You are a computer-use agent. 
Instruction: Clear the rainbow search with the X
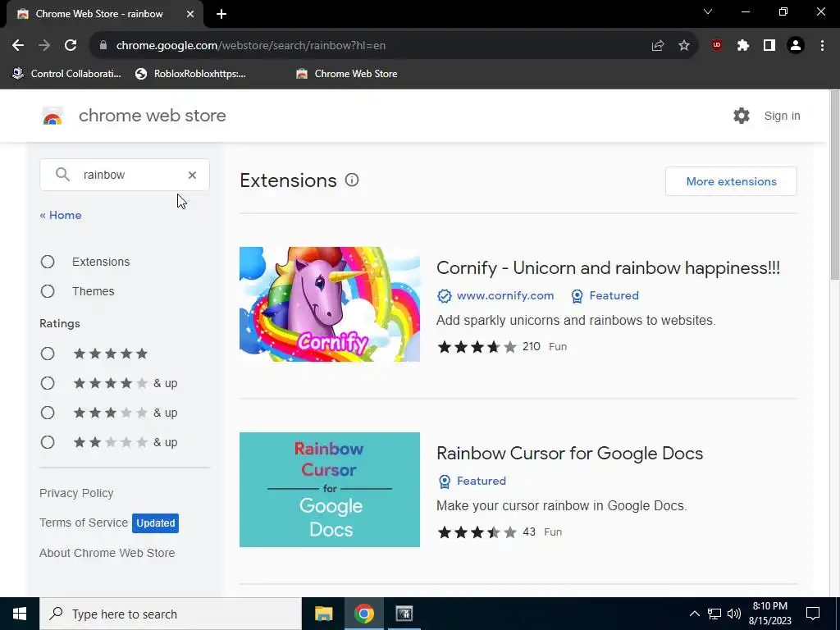pos(192,175)
